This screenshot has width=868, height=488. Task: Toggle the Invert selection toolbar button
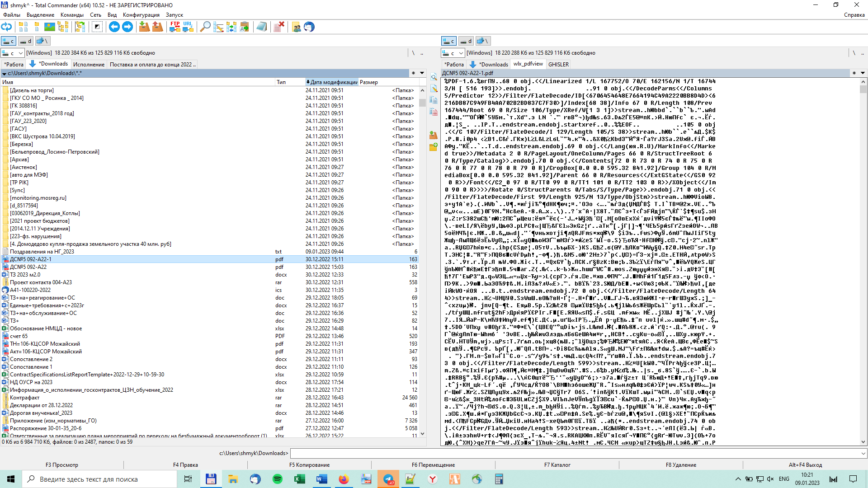click(97, 27)
